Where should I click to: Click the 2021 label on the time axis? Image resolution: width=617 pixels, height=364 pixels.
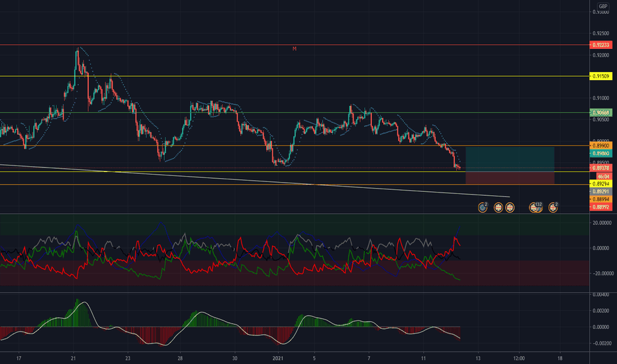click(x=278, y=359)
